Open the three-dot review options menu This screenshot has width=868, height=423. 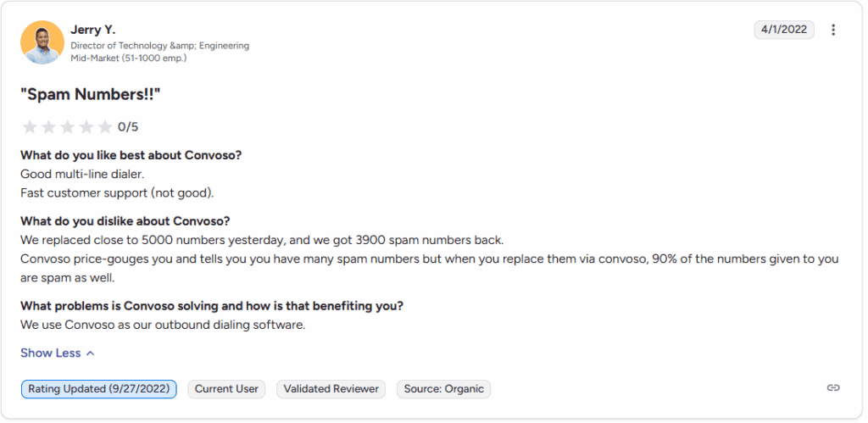coord(833,30)
